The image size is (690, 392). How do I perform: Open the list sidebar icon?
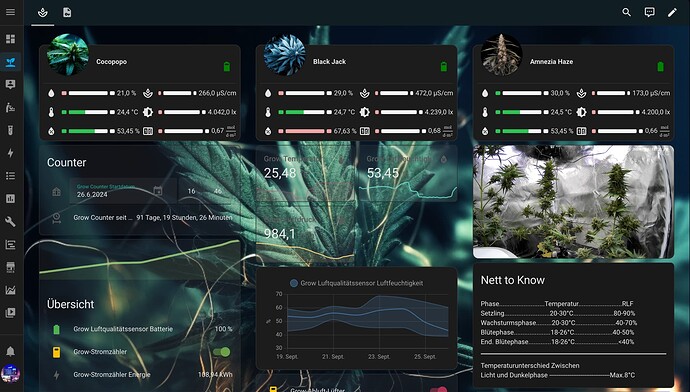(10, 176)
